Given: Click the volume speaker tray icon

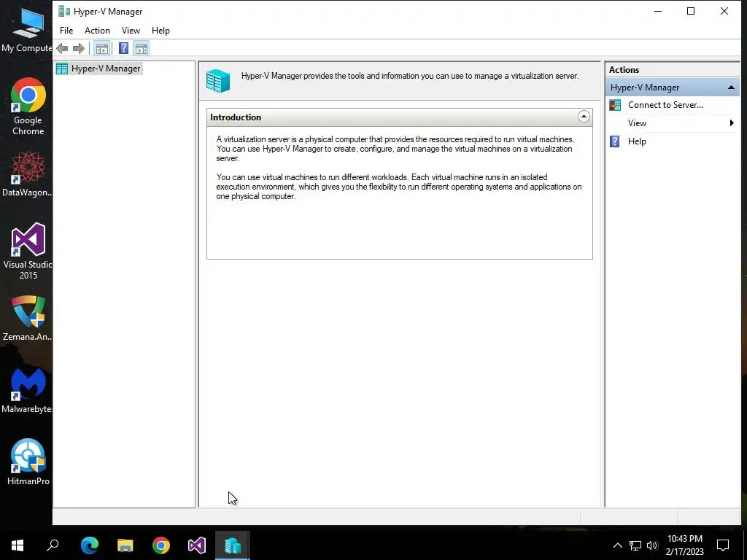Looking at the screenshot, I should [652, 545].
